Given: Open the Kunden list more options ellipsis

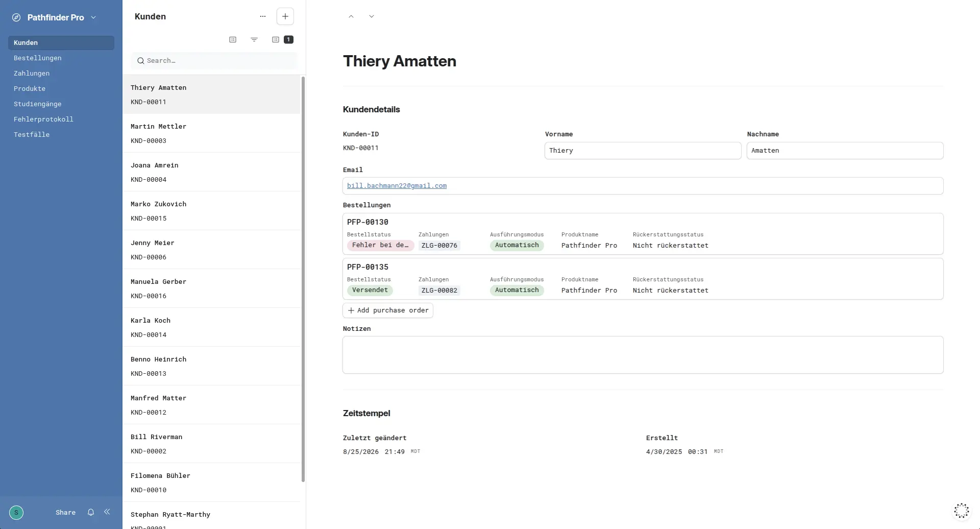Looking at the screenshot, I should coord(263,16).
